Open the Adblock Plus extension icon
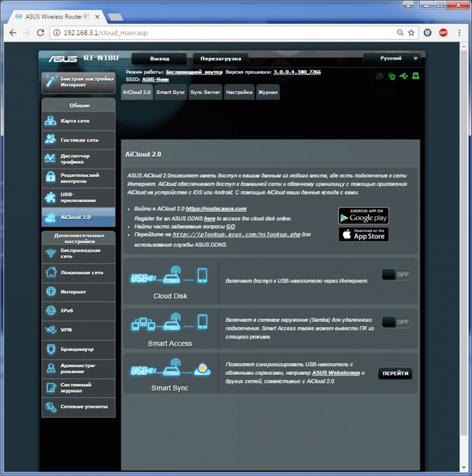Viewport: 472px width, 476px height. tap(443, 33)
